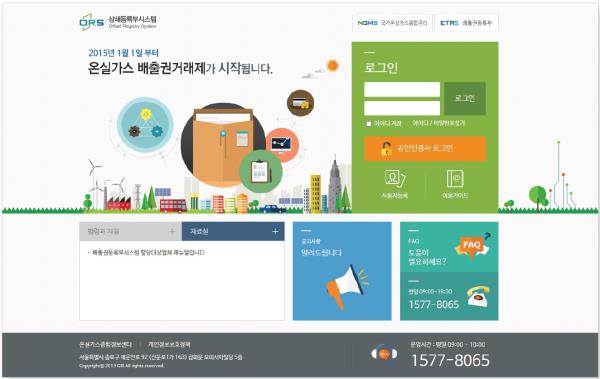The height and width of the screenshot is (379, 600).
Task: Open the user registration icon in login panel
Action: coord(395,178)
